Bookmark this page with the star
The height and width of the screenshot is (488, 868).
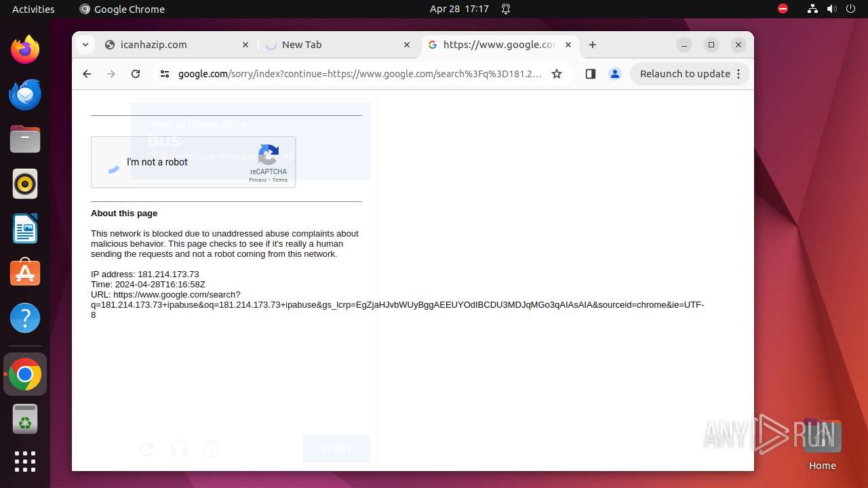pyautogui.click(x=557, y=74)
